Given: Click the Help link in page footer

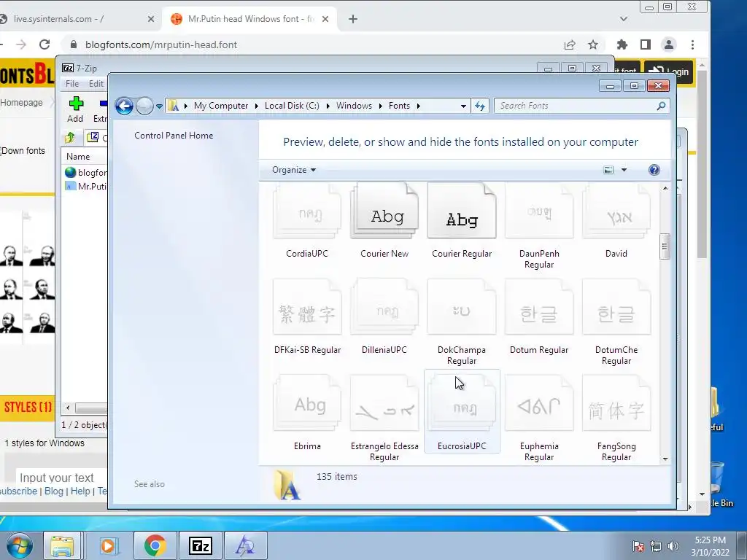Looking at the screenshot, I should (x=80, y=491).
